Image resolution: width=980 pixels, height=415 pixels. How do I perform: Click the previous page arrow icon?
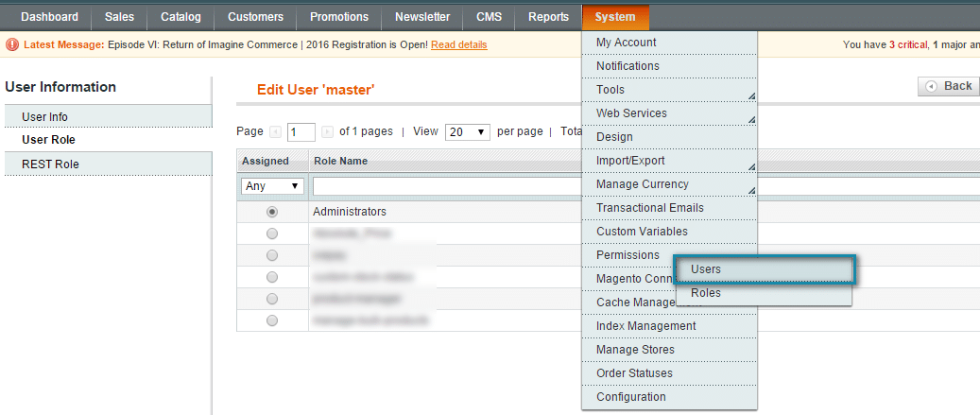pyautogui.click(x=276, y=132)
